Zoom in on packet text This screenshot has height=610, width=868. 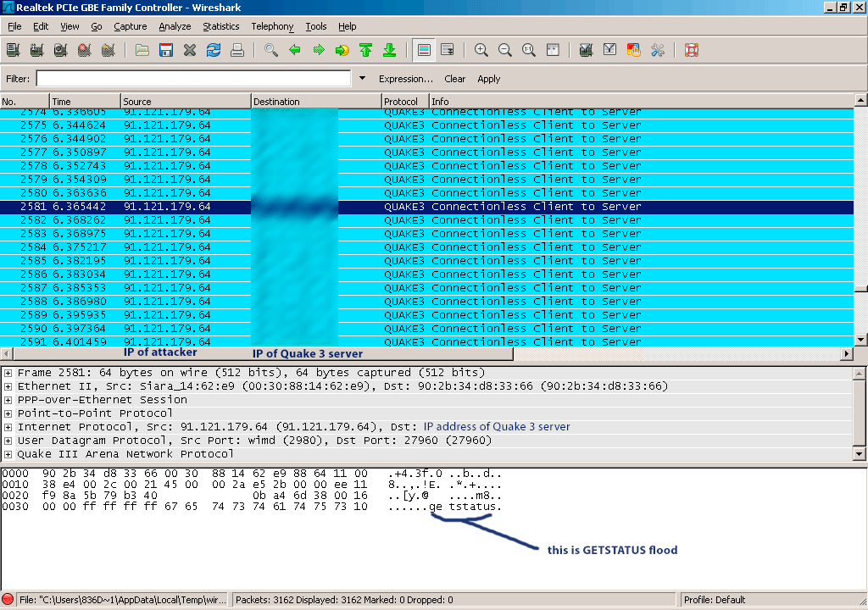(481, 50)
